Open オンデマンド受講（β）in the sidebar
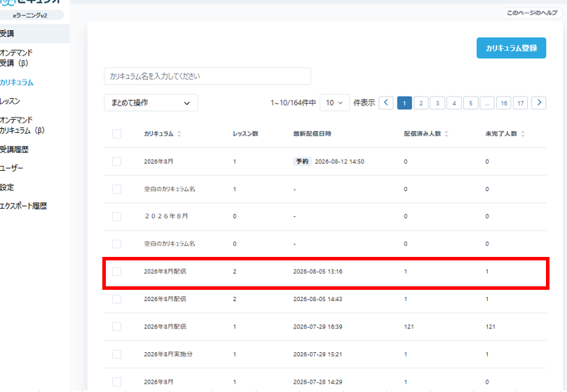 [16, 58]
